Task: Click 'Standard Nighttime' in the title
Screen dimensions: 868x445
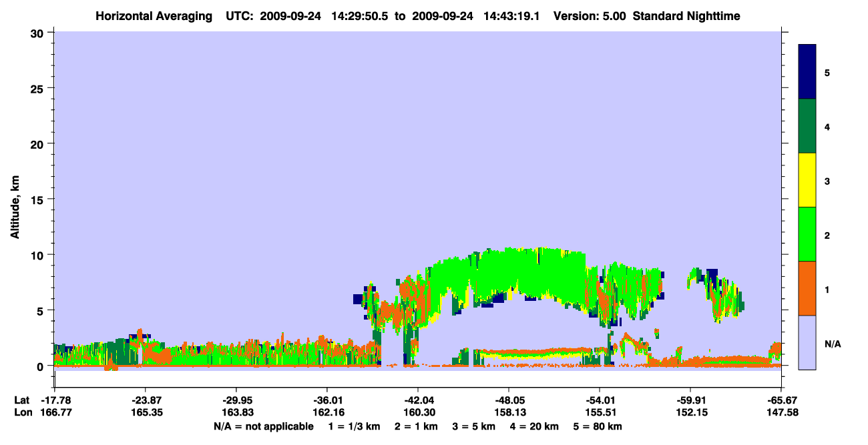Action: (x=686, y=16)
